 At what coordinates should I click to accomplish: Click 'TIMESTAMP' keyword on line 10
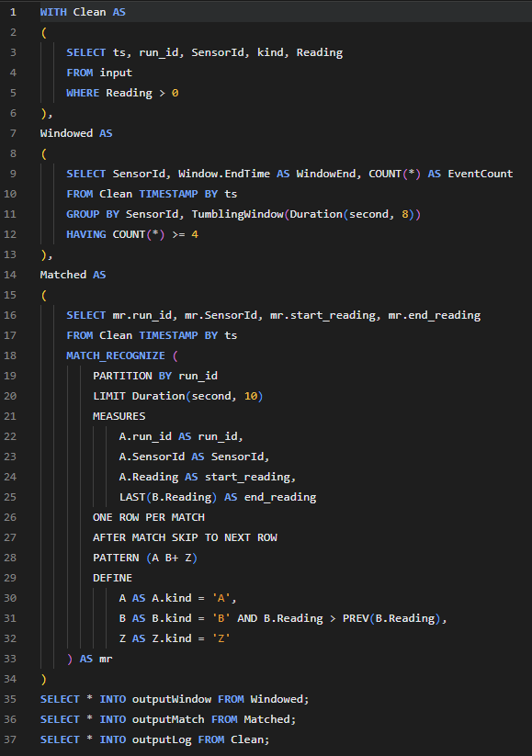click(168, 194)
